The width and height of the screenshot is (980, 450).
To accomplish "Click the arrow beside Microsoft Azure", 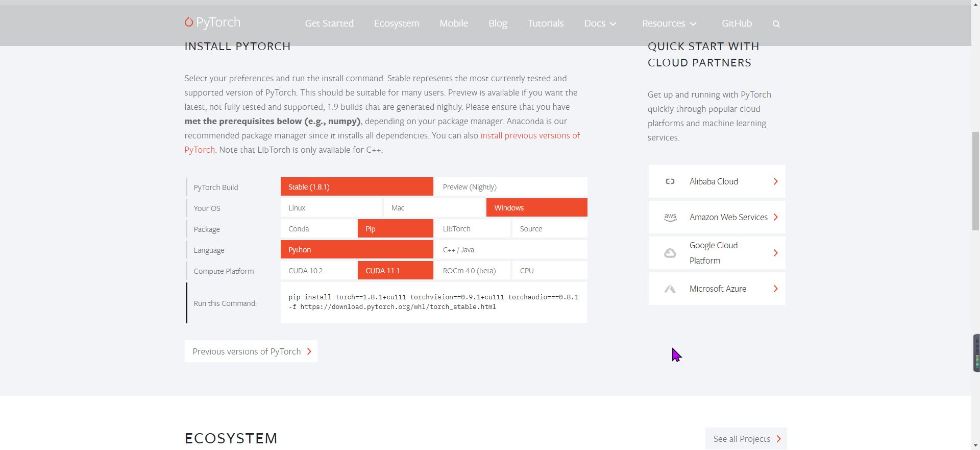I will pos(775,289).
